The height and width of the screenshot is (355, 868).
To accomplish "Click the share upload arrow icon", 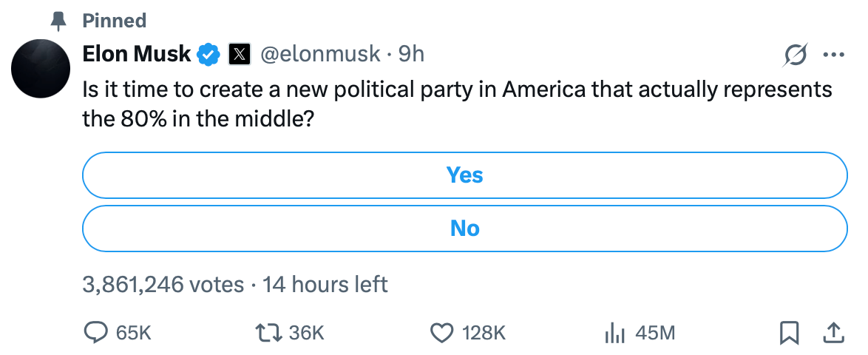I will pos(833,334).
